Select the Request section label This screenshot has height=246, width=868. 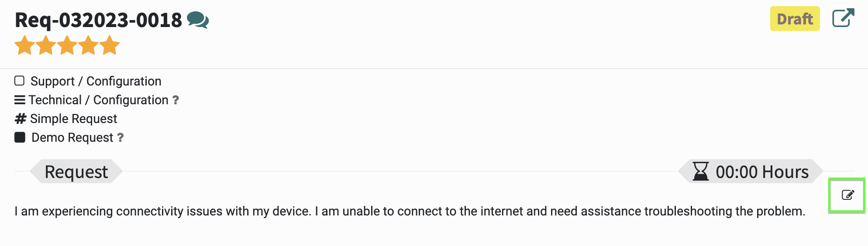(x=76, y=171)
